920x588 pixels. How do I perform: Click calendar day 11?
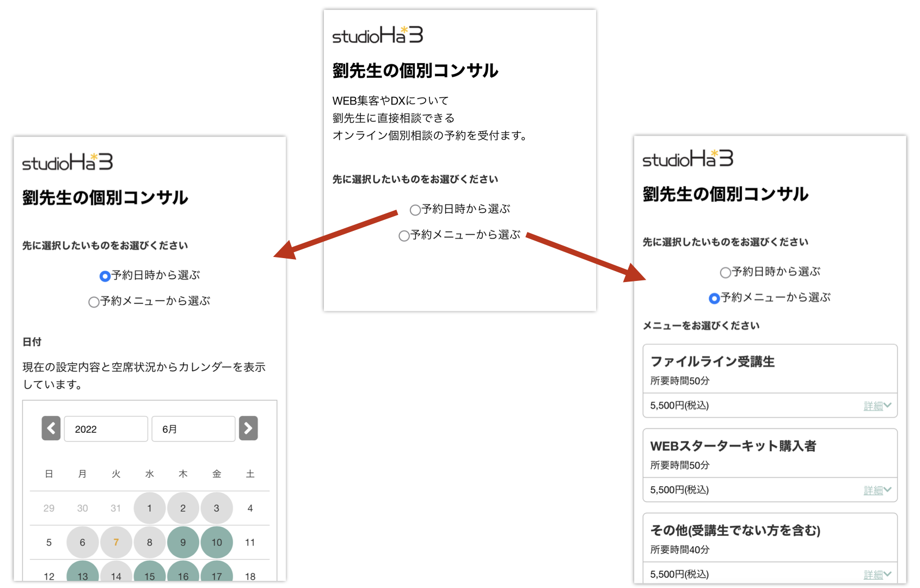pos(250,542)
